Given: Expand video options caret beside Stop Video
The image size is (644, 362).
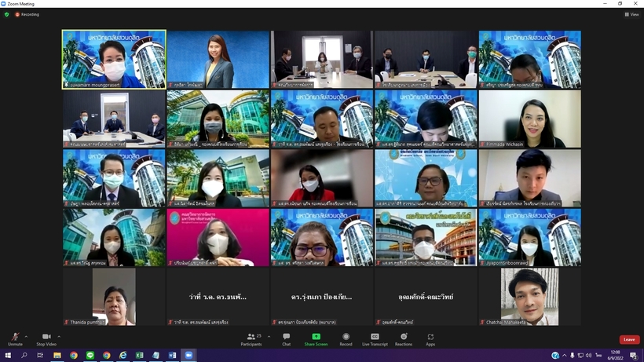Looking at the screenshot, I should click(58, 336).
